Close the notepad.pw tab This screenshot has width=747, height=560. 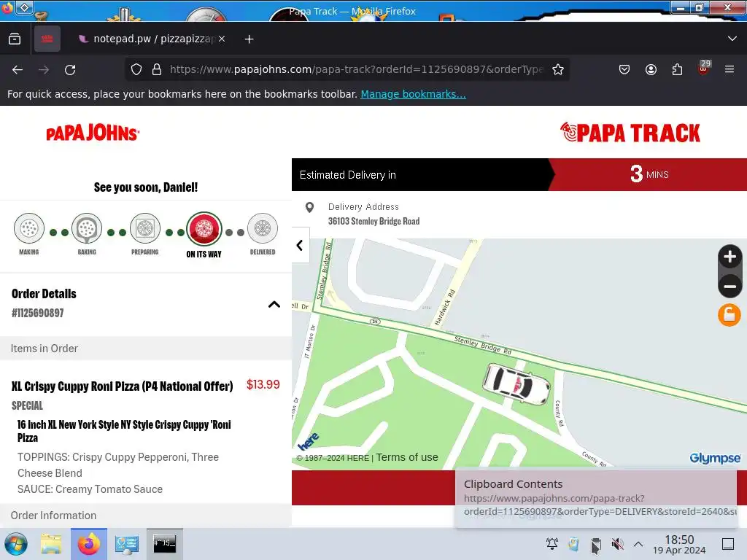tap(222, 39)
